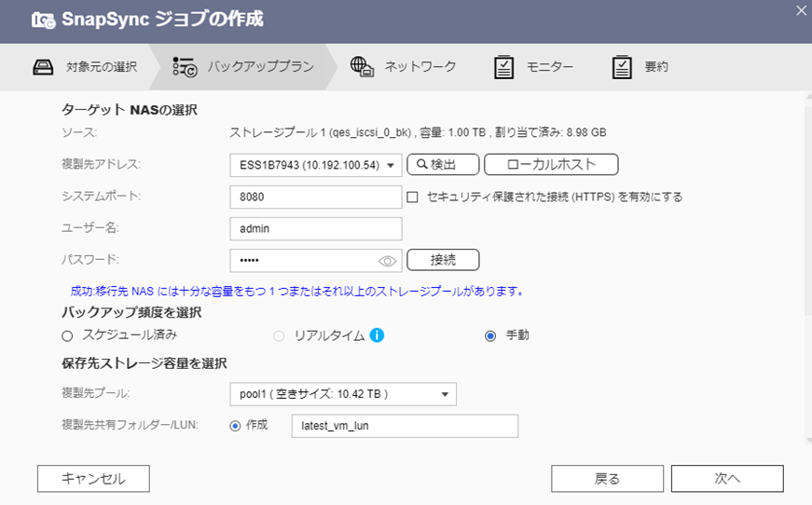The width and height of the screenshot is (812, 505).
Task: Switch to the ネットワーク step tab
Action: 420,67
